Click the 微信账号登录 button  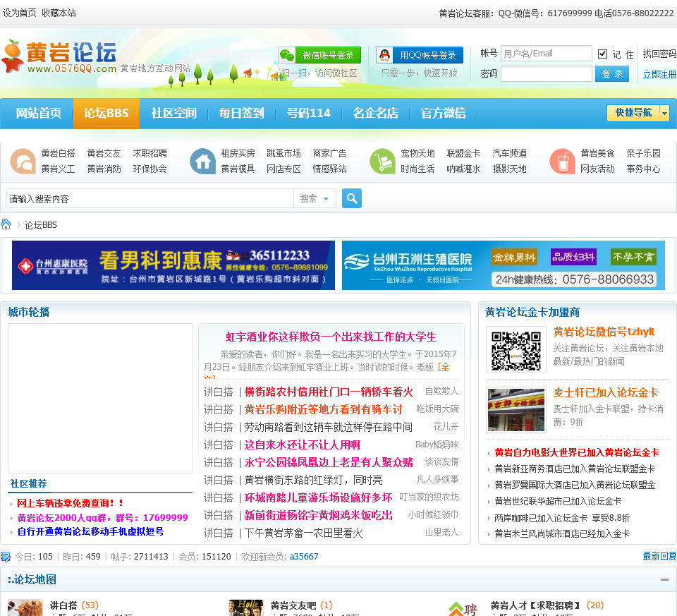[x=319, y=55]
